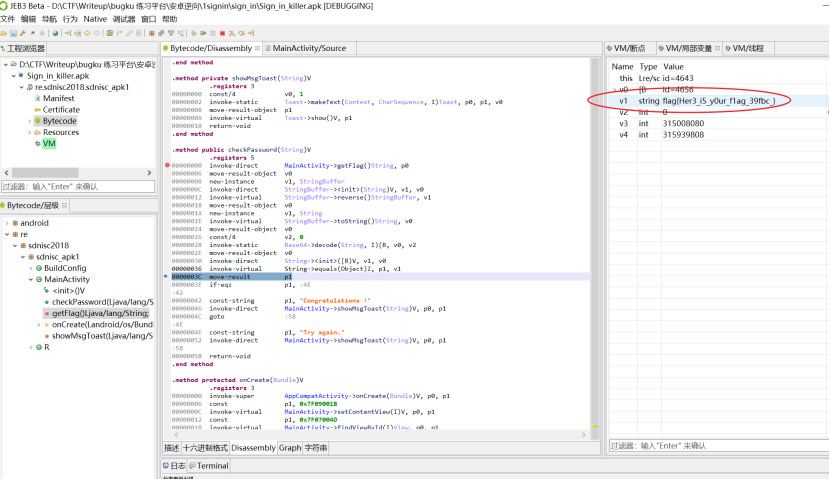Click the green Run/Resume debugger icon

(x=203, y=33)
